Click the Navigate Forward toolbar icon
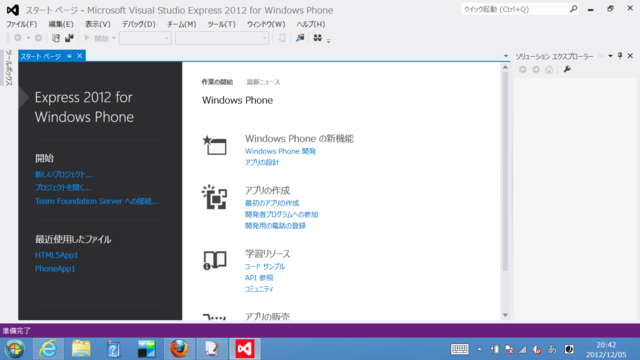640x360 pixels. click(x=38, y=38)
